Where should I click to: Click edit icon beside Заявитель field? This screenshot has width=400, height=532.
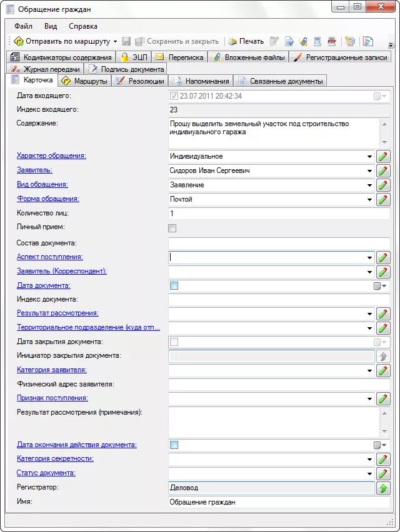(383, 171)
